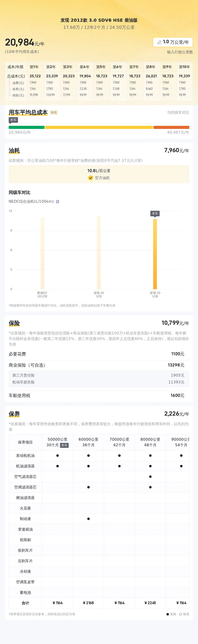Tap the 发动机机油 dot under 90000公里
Image resolution: width=198 pixels, height=644 pixels.
point(181,456)
